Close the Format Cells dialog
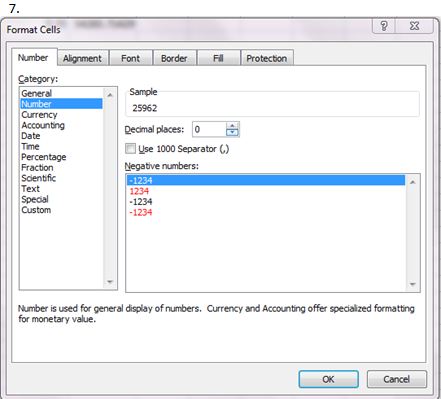The height and width of the screenshot is (399, 441). (x=414, y=26)
